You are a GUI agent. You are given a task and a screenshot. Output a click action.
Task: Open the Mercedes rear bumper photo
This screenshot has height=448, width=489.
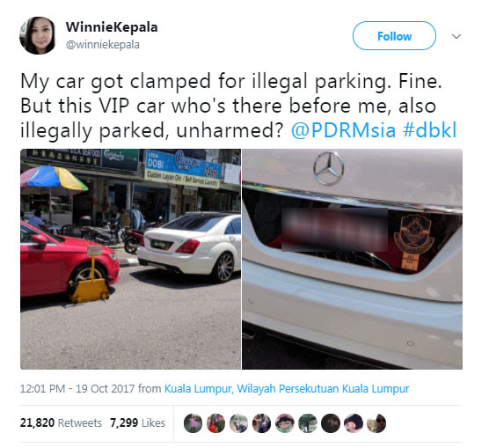(x=353, y=259)
